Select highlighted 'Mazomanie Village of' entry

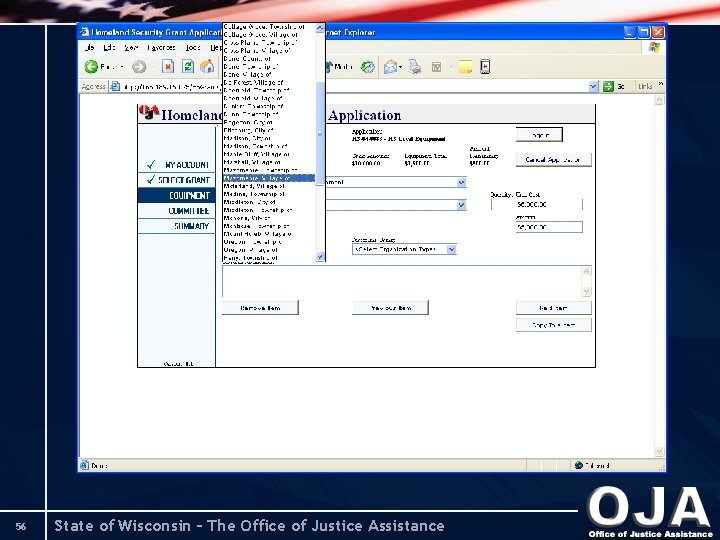[269, 178]
